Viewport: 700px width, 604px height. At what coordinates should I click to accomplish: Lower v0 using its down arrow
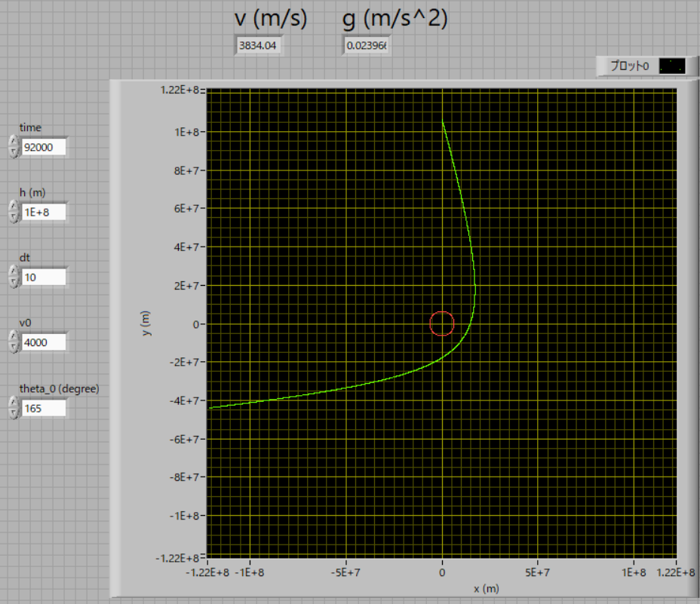click(13, 348)
